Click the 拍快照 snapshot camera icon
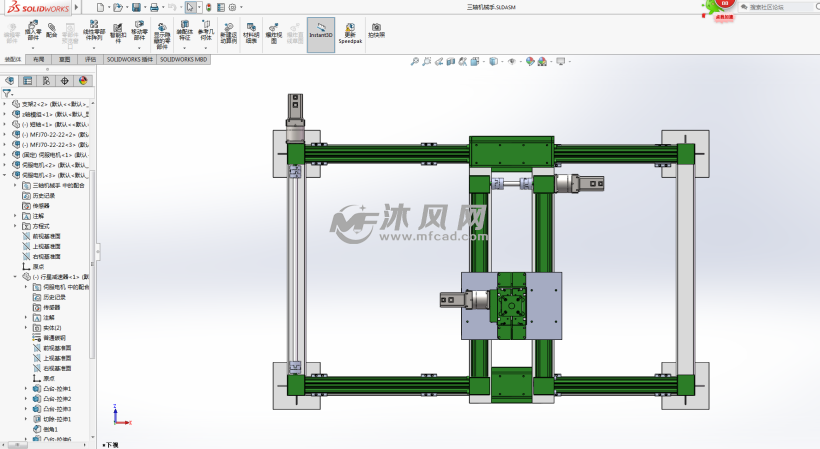The height and width of the screenshot is (449, 820). pyautogui.click(x=376, y=28)
